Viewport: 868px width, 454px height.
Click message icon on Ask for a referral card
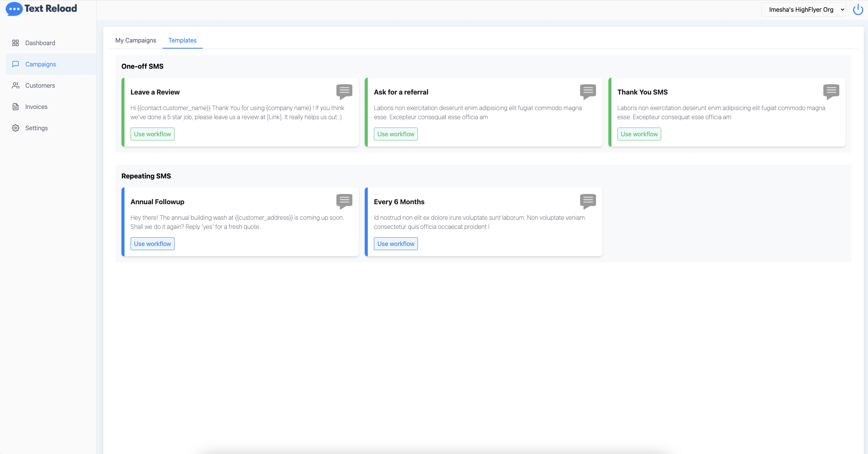point(588,91)
